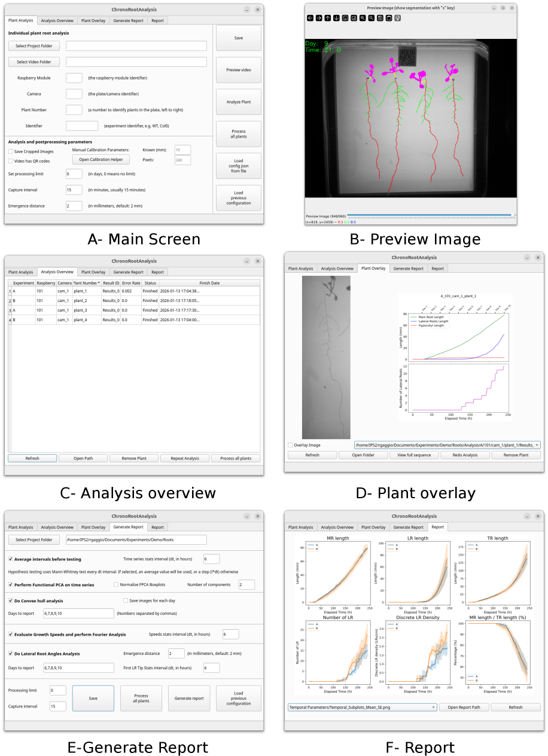Click Open Path in Analysis Overview

83,458
